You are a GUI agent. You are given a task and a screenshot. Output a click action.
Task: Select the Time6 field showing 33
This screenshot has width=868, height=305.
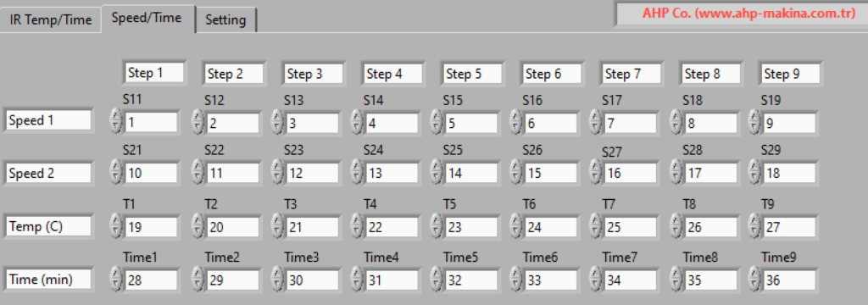tap(550, 280)
